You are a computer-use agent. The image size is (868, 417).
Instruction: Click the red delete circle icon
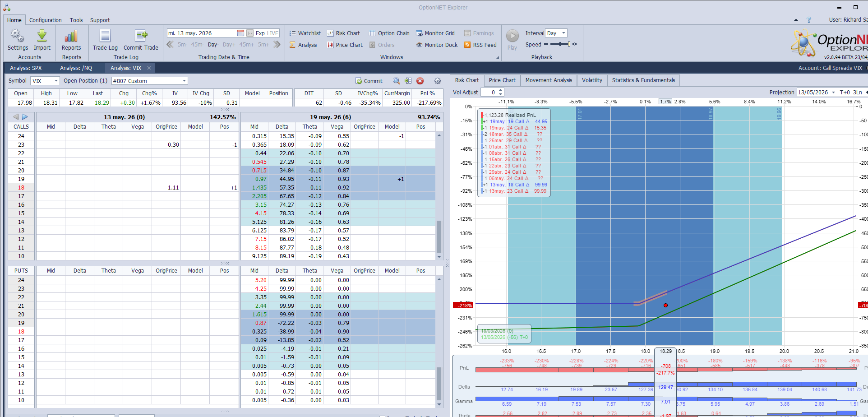pyautogui.click(x=420, y=81)
